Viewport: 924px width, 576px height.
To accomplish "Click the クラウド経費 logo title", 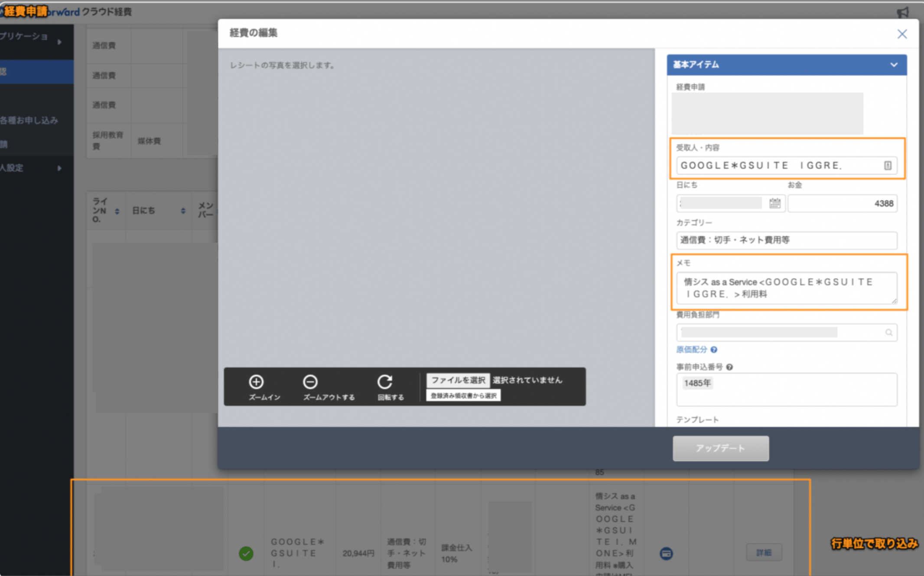I will 107,12.
